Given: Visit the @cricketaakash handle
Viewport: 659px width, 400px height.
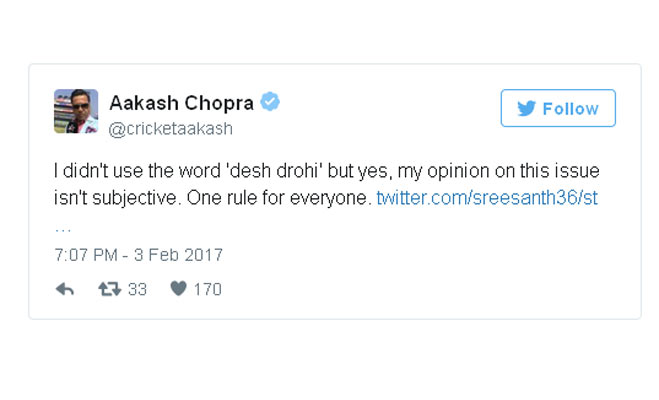Looking at the screenshot, I should click(170, 129).
